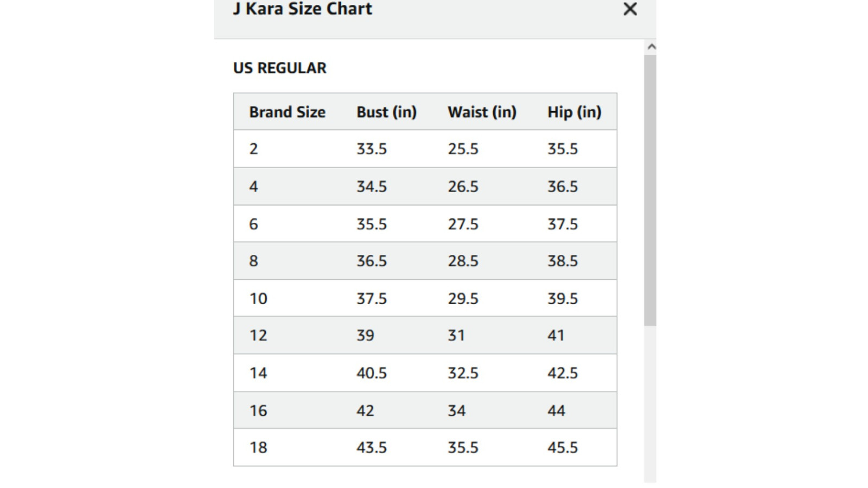Click the vertical scrollbar thumb
This screenshot has height=488, width=868.
[650, 190]
